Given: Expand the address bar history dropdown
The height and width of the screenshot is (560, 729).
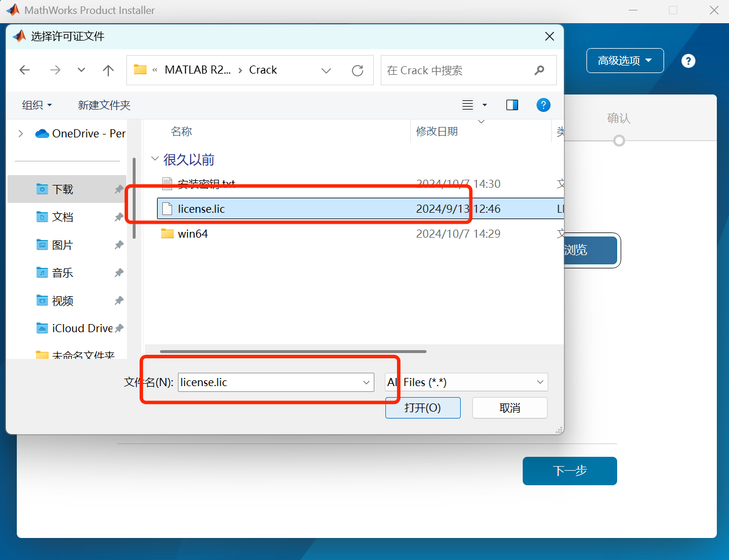Looking at the screenshot, I should click(326, 70).
